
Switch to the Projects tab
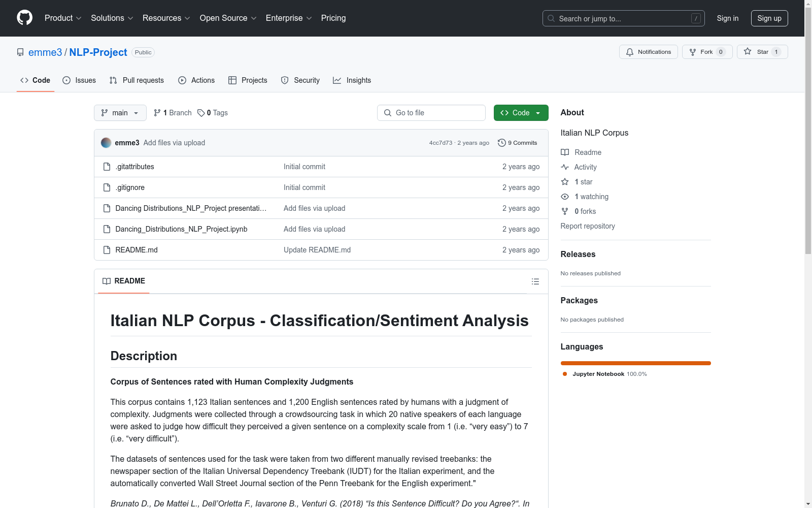click(x=248, y=80)
